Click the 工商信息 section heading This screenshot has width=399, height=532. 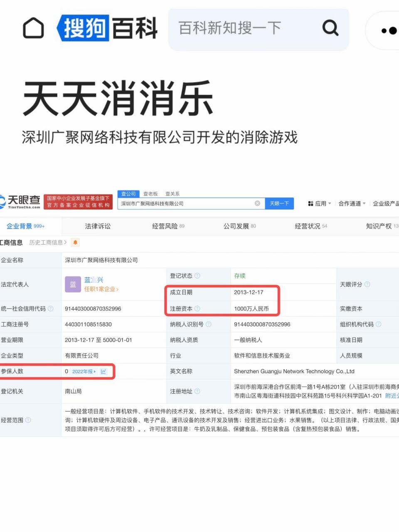click(x=11, y=242)
